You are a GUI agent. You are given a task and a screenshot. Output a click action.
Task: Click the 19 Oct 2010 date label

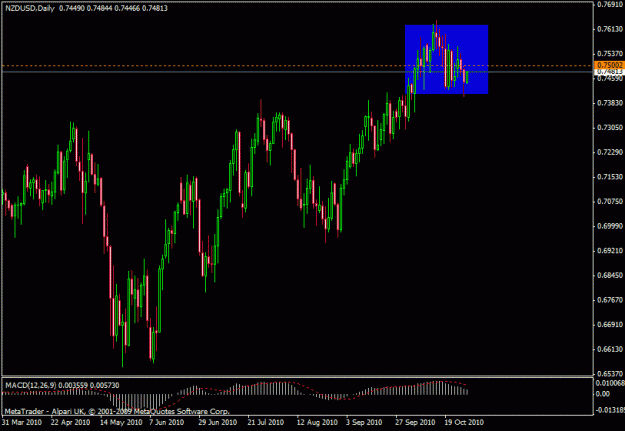coord(464,422)
